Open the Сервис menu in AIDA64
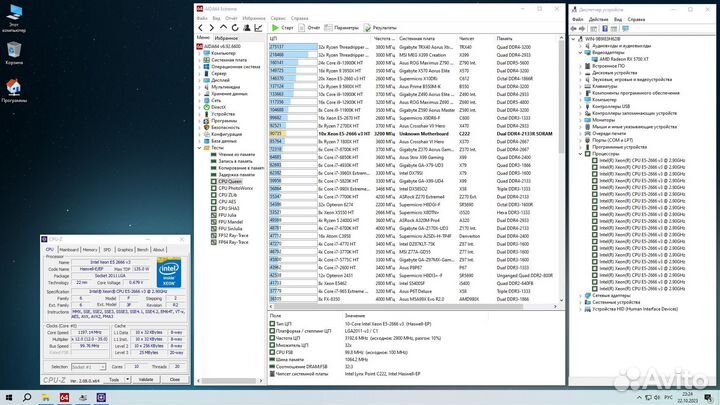The width and height of the screenshot is (720, 405). pyautogui.click(x=278, y=18)
